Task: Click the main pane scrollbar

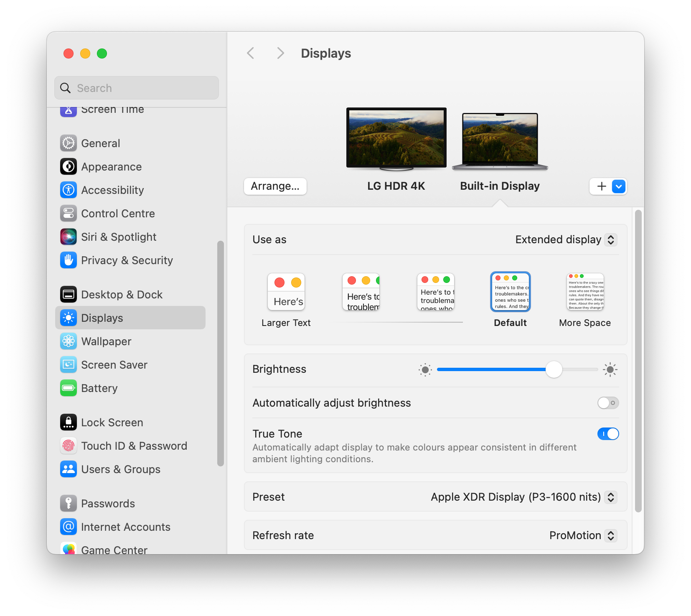Action: coord(638,361)
